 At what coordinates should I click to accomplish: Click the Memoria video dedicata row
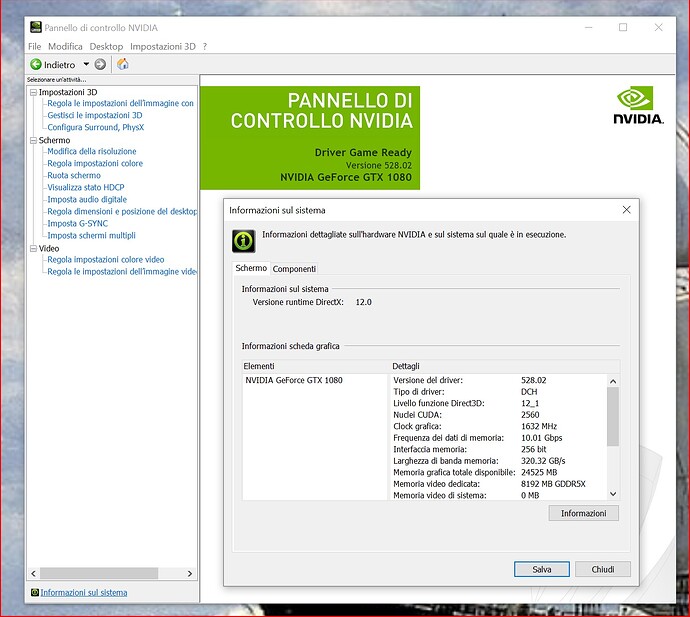[x=499, y=484]
